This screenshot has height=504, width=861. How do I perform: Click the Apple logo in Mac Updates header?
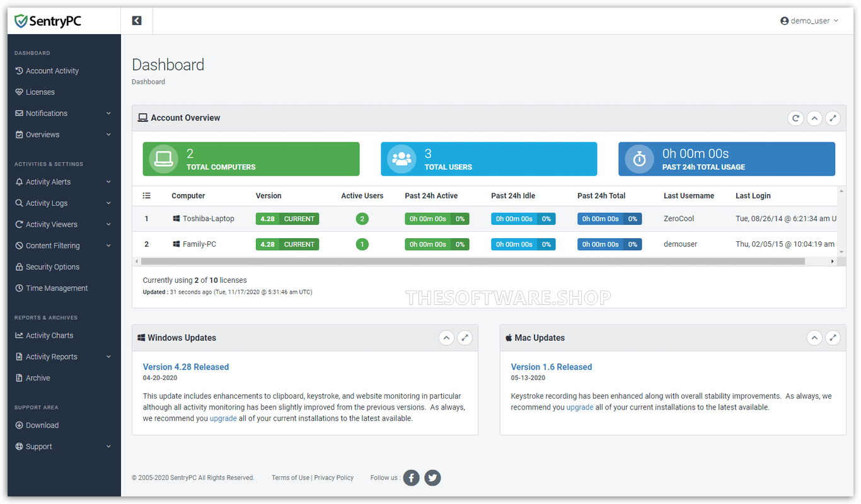coord(509,338)
